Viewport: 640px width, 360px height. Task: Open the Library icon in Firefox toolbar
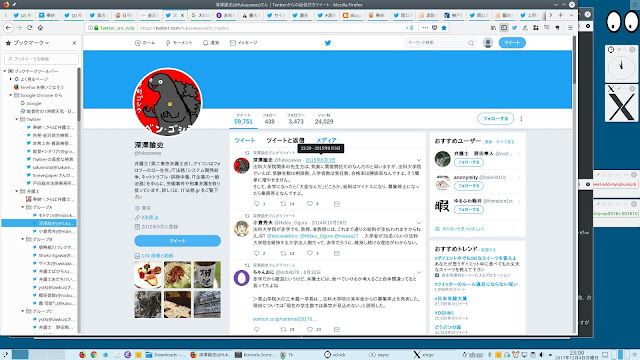[493, 28]
